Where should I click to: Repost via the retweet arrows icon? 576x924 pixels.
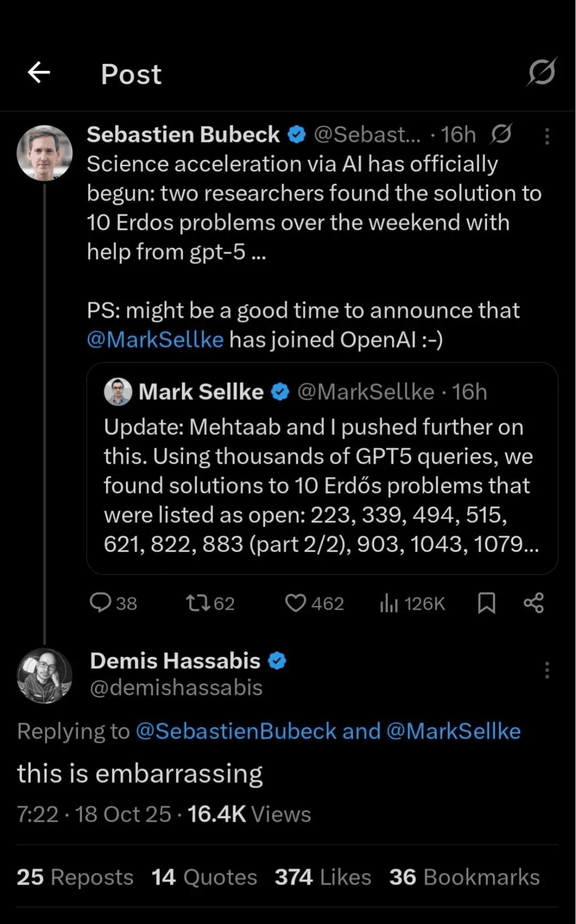pos(197,603)
